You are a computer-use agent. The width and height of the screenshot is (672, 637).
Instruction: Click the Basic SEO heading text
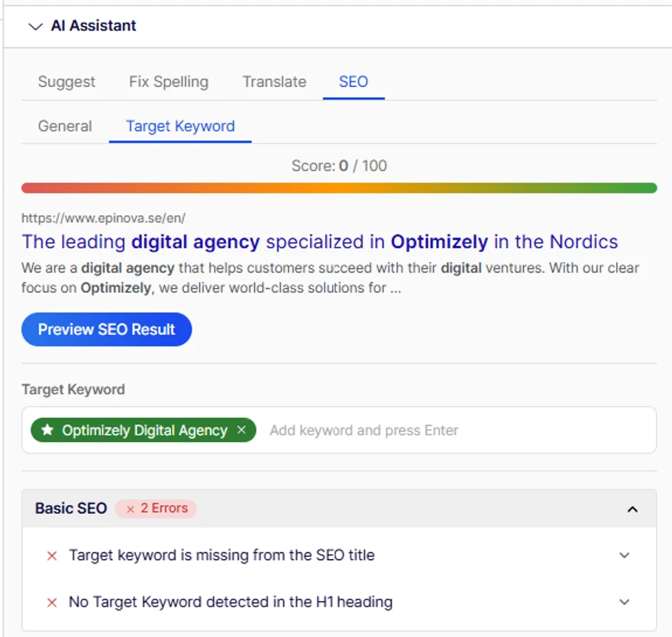click(x=71, y=509)
